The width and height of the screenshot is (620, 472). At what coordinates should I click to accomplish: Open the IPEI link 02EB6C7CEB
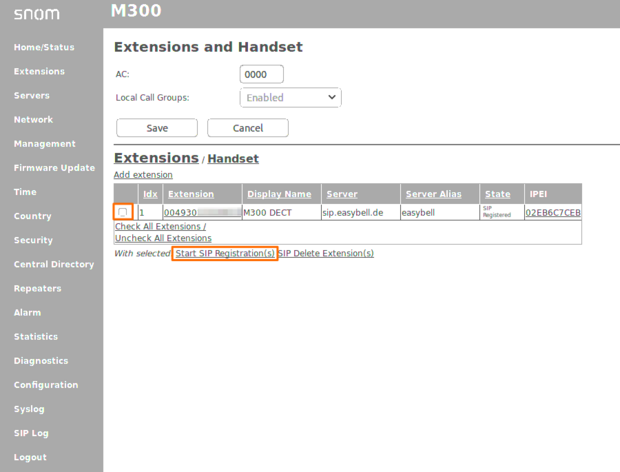pyautogui.click(x=553, y=213)
